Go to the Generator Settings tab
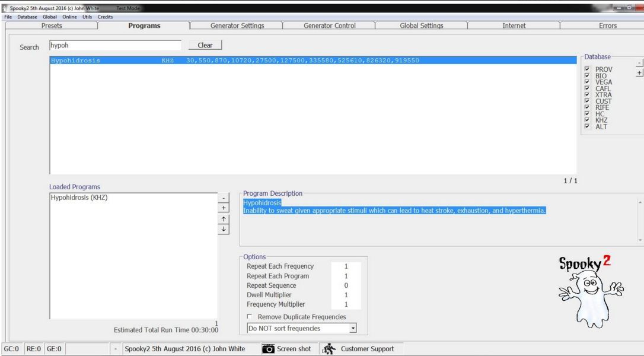The width and height of the screenshot is (644, 356). (237, 26)
